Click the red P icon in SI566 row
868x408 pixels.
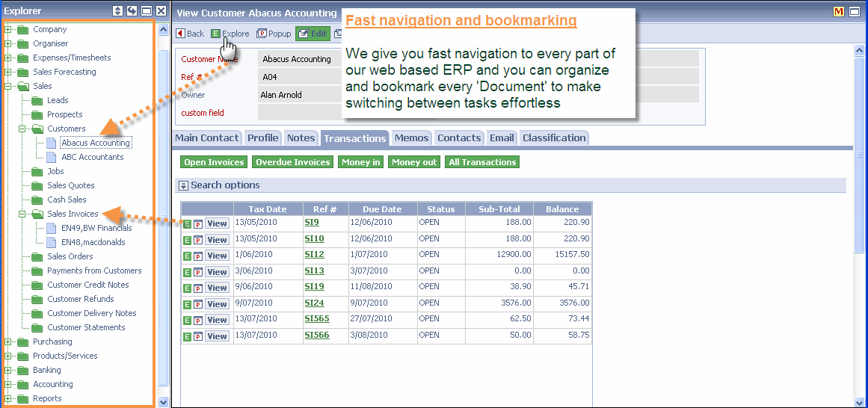click(x=197, y=336)
